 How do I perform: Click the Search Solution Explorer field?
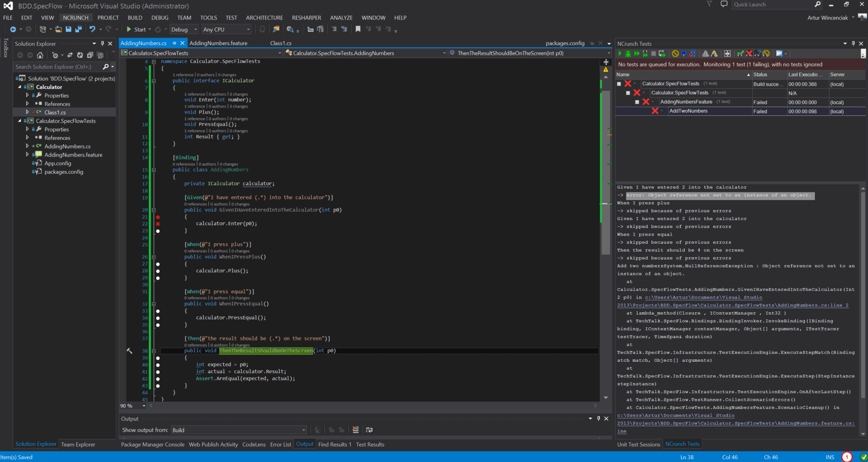click(x=58, y=67)
